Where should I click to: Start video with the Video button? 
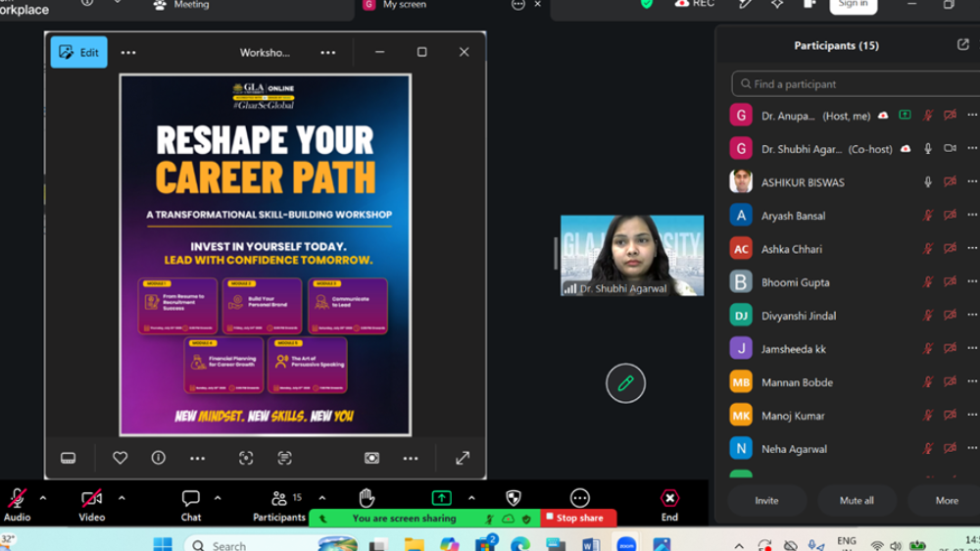pos(92,505)
